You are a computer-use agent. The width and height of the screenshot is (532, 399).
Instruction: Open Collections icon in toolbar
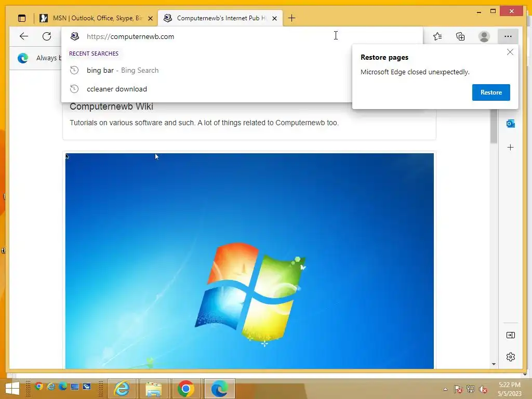click(460, 36)
